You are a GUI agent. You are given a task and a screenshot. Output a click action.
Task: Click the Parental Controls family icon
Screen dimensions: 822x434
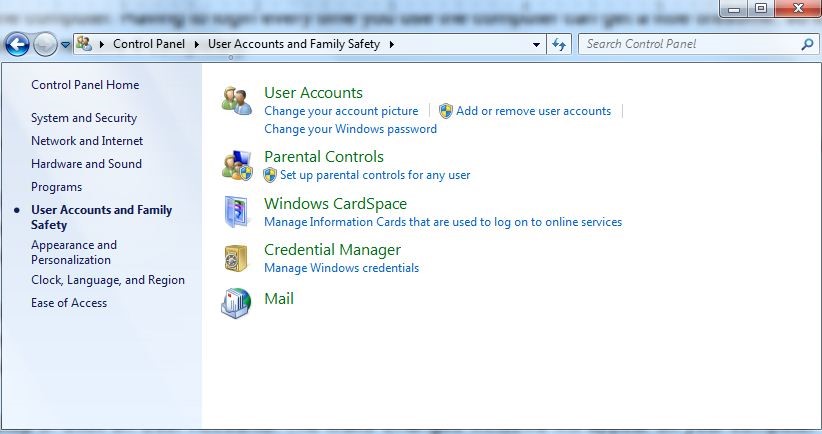(x=237, y=166)
